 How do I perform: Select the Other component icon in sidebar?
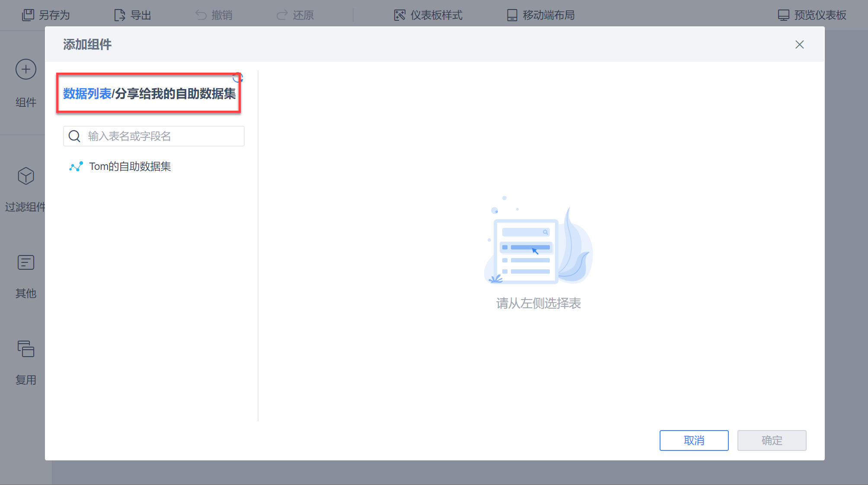(26, 262)
